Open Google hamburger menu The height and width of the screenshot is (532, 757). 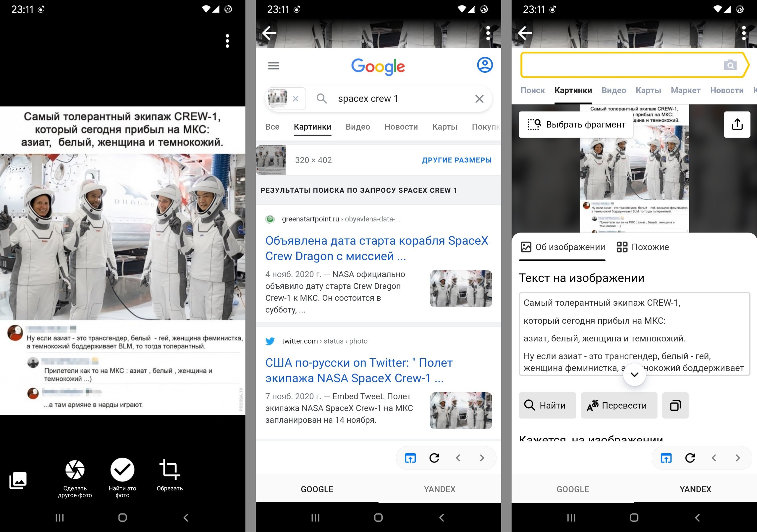(x=273, y=66)
